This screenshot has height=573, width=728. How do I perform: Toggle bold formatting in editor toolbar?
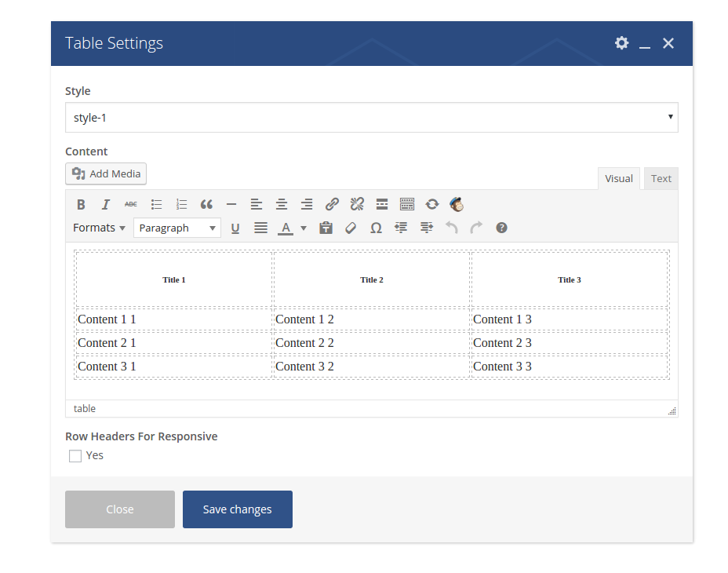tap(81, 204)
